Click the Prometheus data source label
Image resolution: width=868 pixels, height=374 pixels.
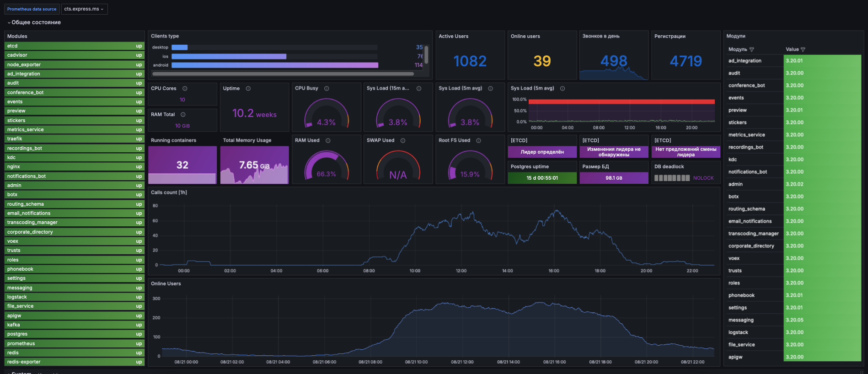click(x=32, y=9)
